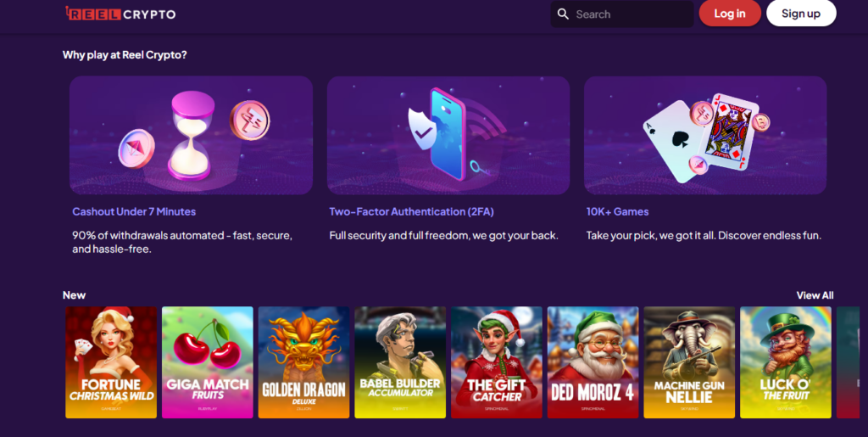Open Luck O' The Fruit game
The image size is (868, 437).
pos(786,362)
